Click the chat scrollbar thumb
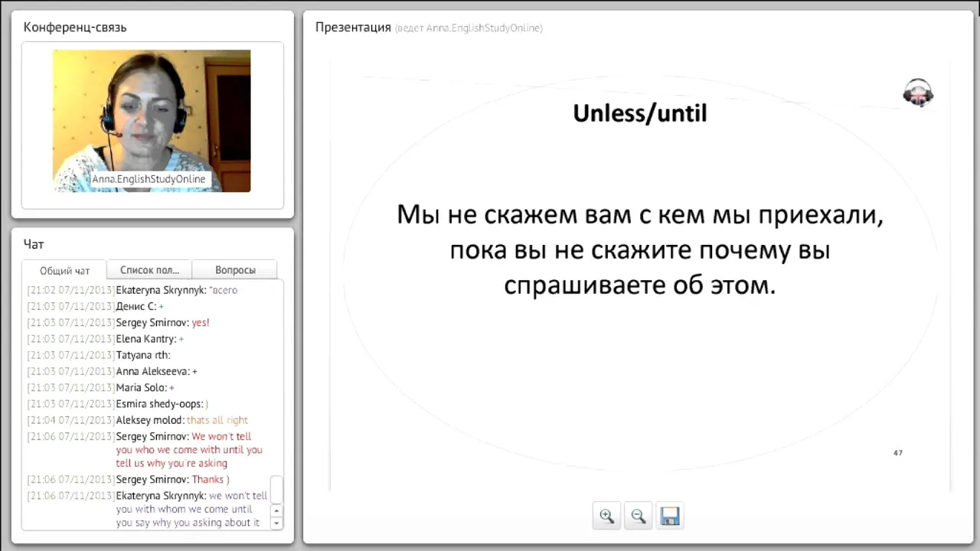980x551 pixels. point(276,489)
